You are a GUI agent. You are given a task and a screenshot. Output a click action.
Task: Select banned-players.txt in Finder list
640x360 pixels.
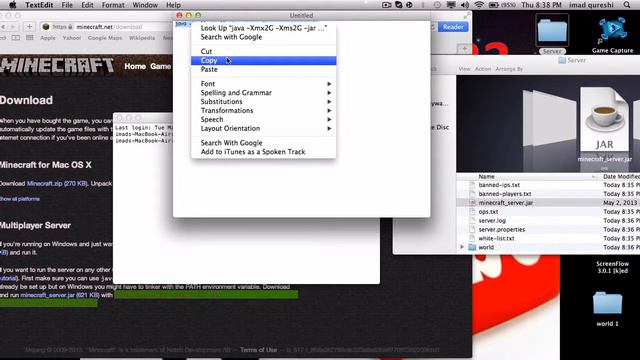coord(548,194)
